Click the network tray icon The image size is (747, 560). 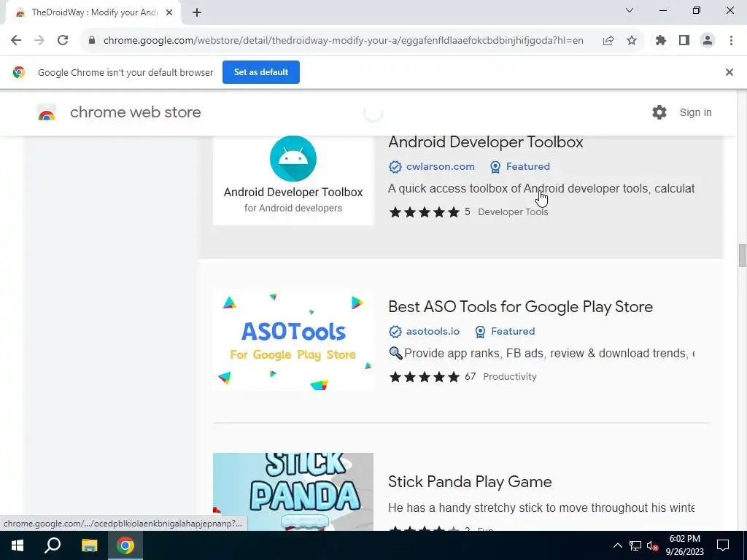point(635,545)
